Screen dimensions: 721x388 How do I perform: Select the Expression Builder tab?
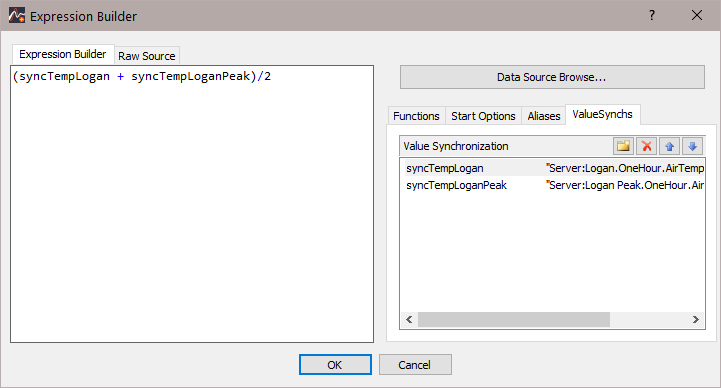63,54
